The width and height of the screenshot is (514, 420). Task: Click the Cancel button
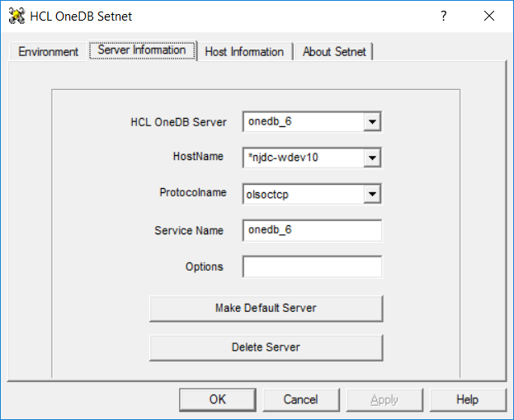click(x=301, y=399)
